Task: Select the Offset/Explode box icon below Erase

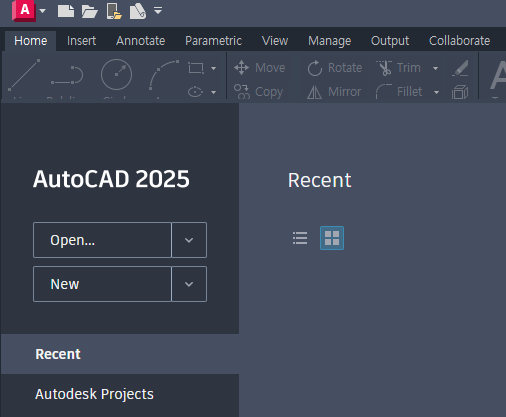Action: pyautogui.click(x=460, y=92)
